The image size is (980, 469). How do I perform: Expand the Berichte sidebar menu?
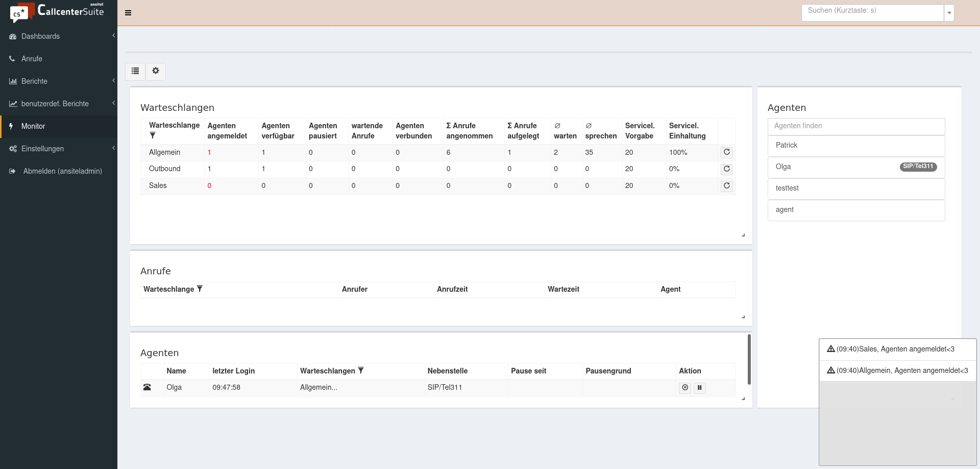click(x=35, y=81)
